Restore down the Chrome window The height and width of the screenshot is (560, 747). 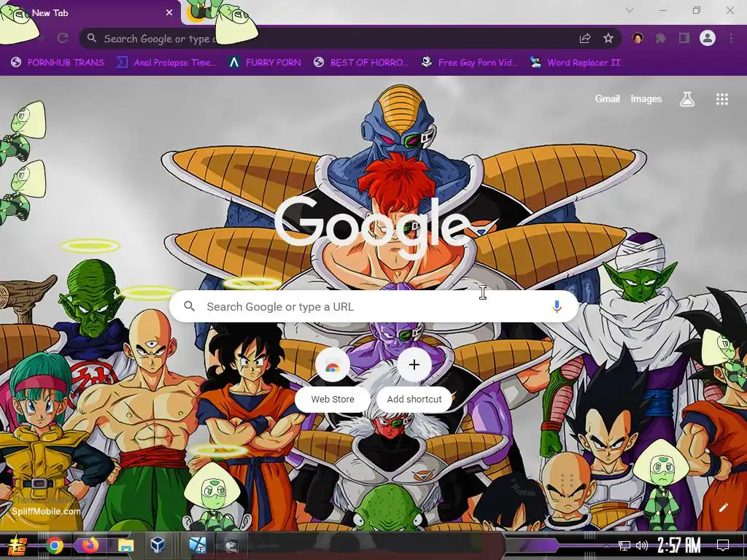697,10
